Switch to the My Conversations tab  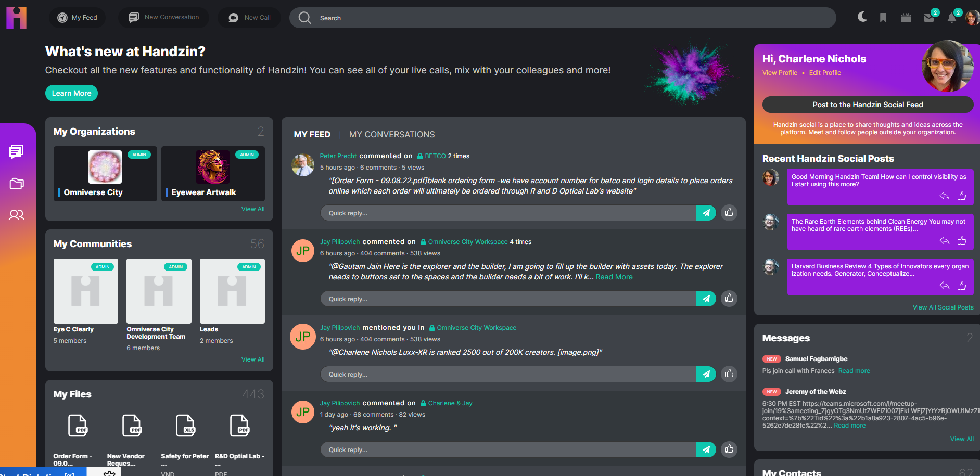[x=392, y=134]
